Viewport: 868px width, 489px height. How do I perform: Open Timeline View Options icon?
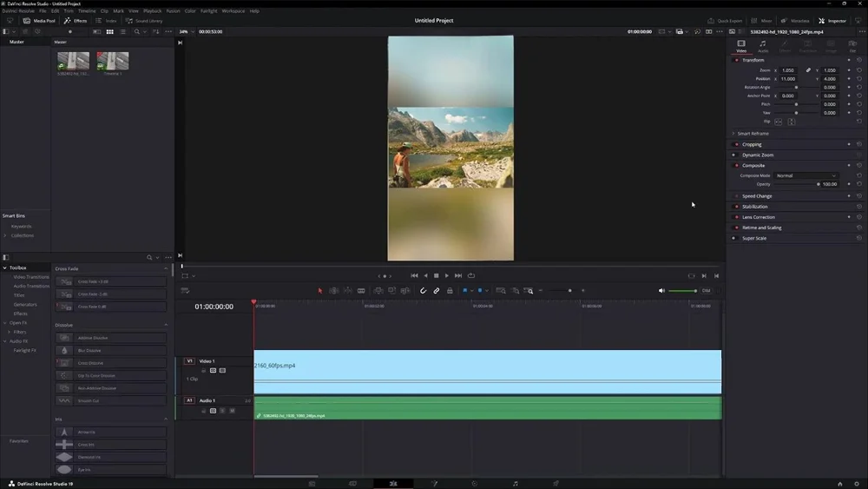pyautogui.click(x=185, y=291)
